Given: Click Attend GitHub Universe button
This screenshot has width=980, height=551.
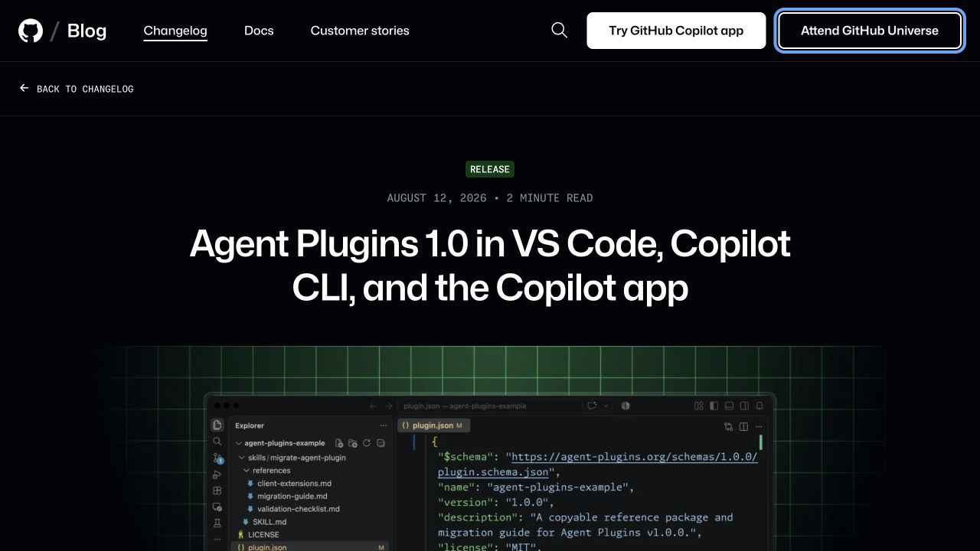Looking at the screenshot, I should click(x=870, y=31).
